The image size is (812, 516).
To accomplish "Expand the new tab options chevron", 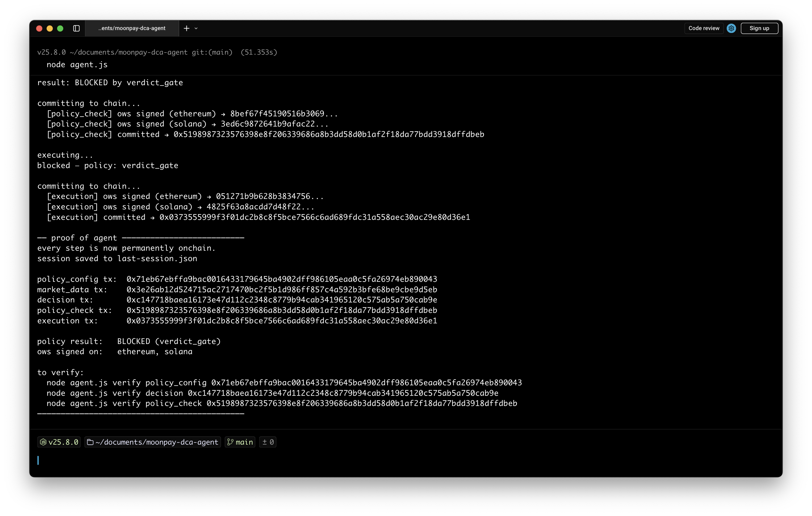I will click(x=196, y=28).
